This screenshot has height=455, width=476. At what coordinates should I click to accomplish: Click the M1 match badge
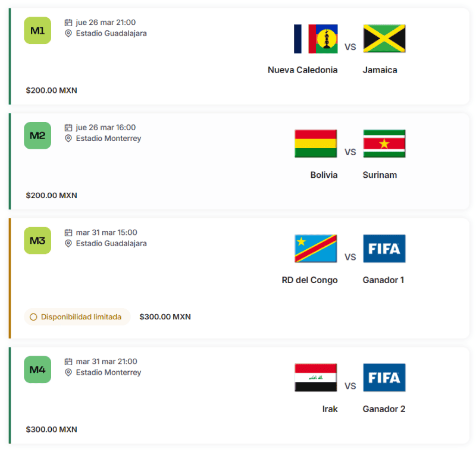[x=37, y=30]
